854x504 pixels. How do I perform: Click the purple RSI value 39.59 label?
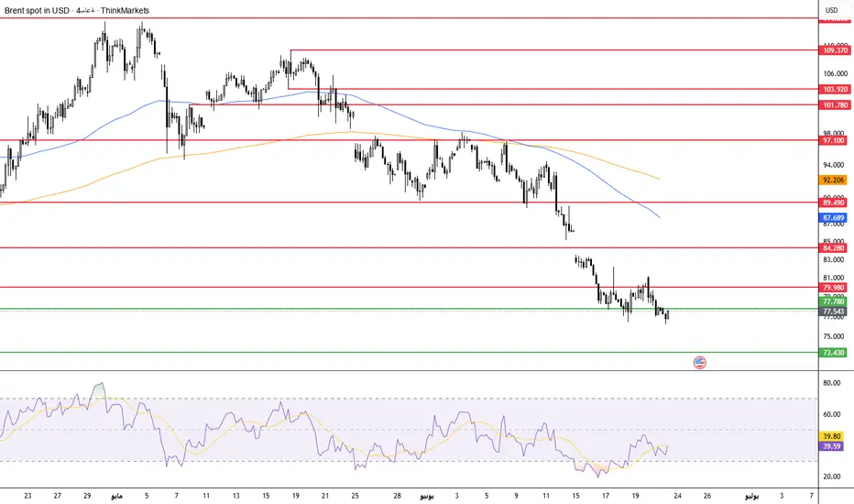(x=832, y=446)
